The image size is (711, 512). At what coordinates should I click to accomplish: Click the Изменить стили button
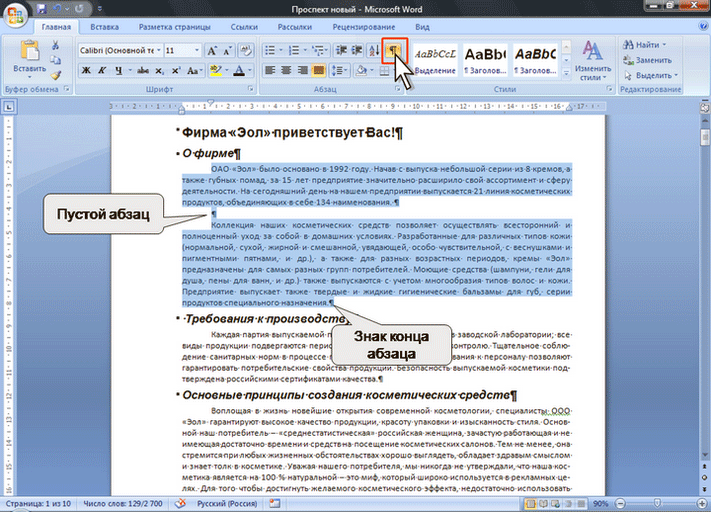(x=593, y=60)
